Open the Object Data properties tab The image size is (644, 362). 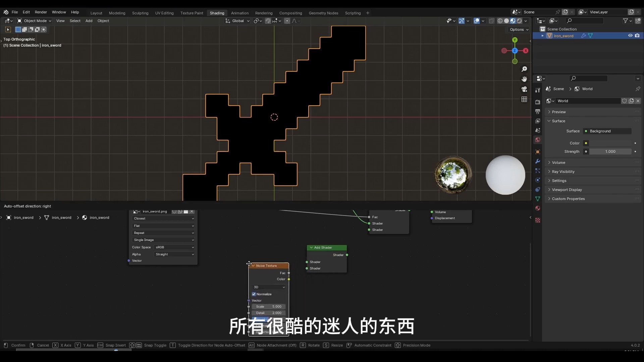[x=538, y=199]
